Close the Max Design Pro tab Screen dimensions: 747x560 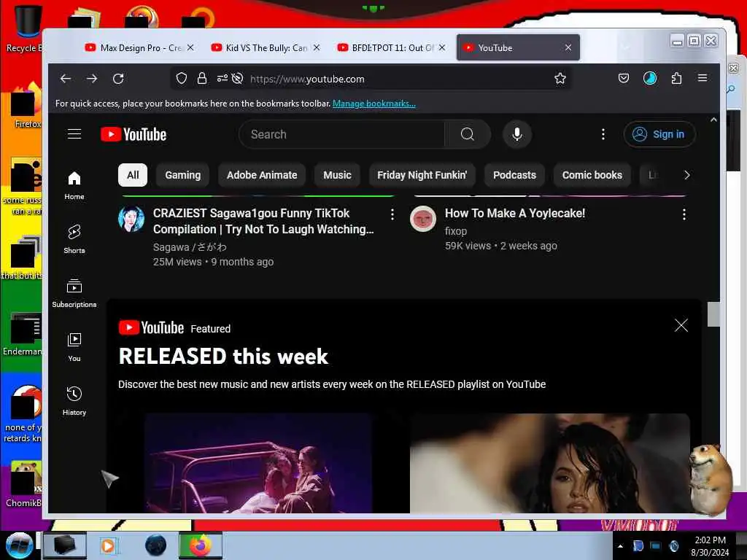pyautogui.click(x=190, y=47)
